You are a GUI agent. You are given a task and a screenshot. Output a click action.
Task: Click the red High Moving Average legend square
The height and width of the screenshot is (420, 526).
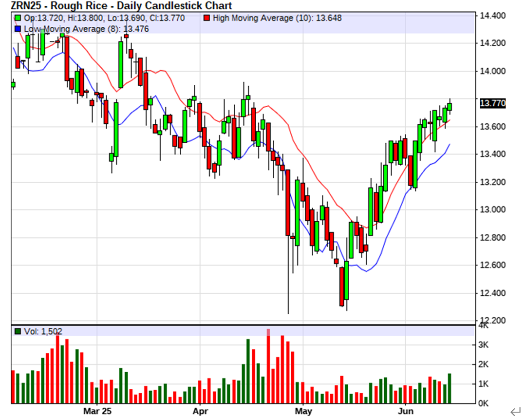(207, 18)
